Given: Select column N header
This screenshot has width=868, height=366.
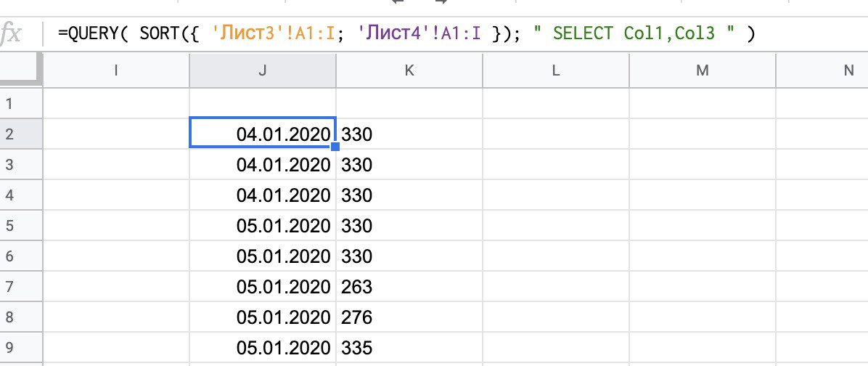Looking at the screenshot, I should click(827, 70).
